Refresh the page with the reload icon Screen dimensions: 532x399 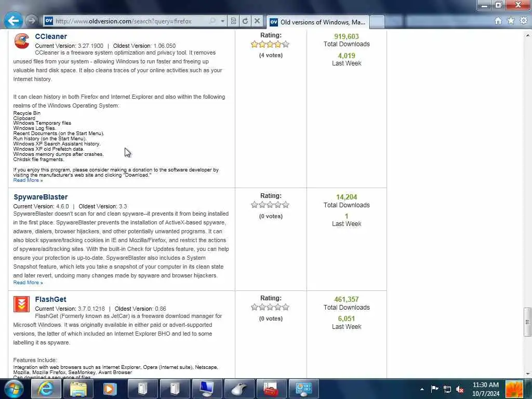click(x=245, y=21)
